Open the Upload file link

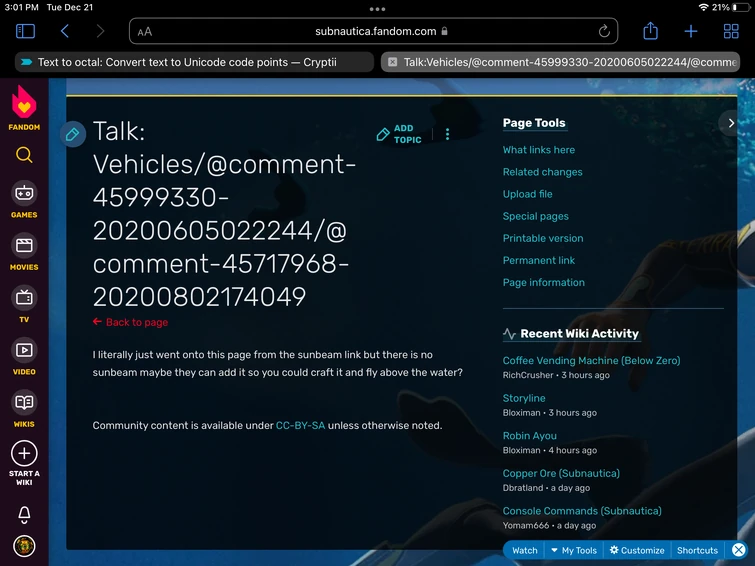(527, 194)
